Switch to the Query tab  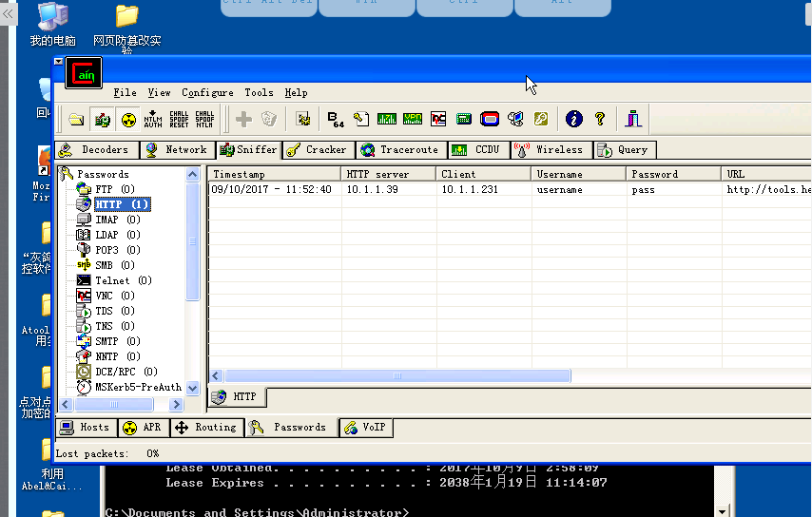(x=625, y=150)
